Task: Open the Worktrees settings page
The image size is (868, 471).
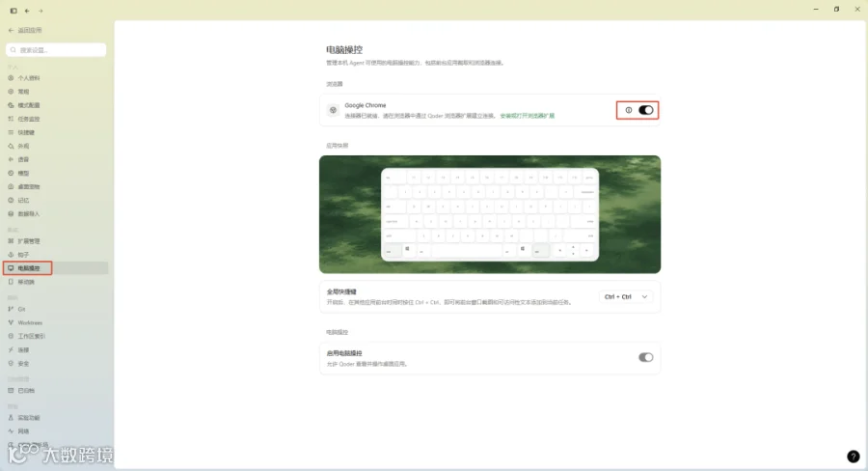Action: point(56,322)
